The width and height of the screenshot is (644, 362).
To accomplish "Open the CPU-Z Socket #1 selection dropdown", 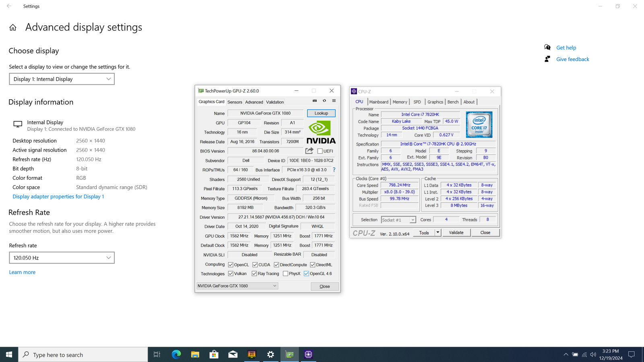I will coord(398,220).
